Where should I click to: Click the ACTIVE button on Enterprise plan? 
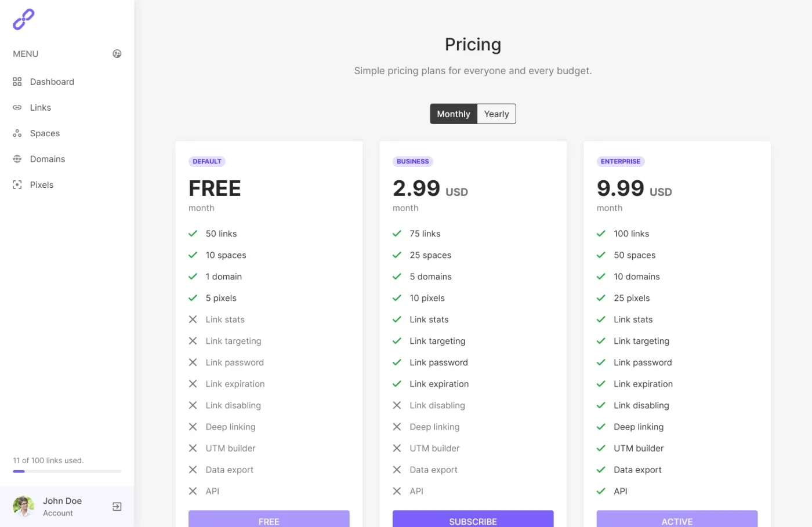tap(677, 519)
